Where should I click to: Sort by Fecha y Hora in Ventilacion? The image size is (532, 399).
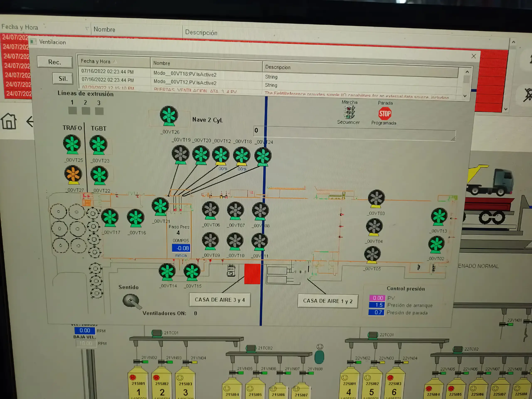pos(114,62)
